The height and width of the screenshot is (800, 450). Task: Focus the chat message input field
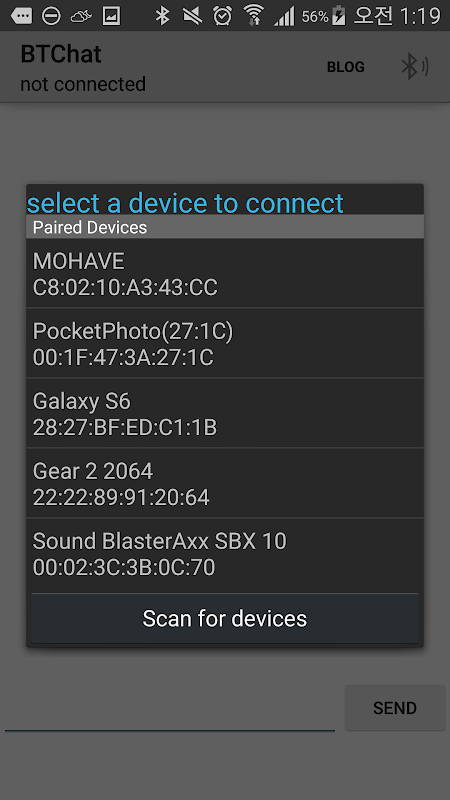tap(170, 711)
